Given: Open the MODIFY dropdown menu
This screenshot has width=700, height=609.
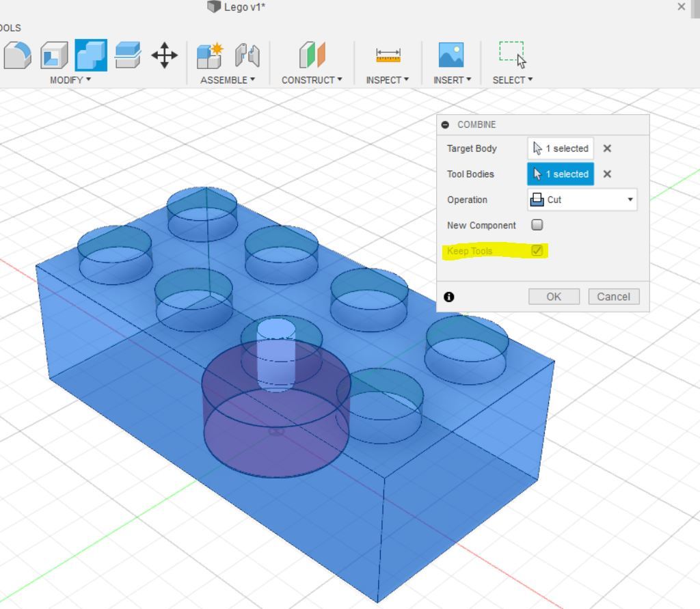Looking at the screenshot, I should tap(70, 80).
